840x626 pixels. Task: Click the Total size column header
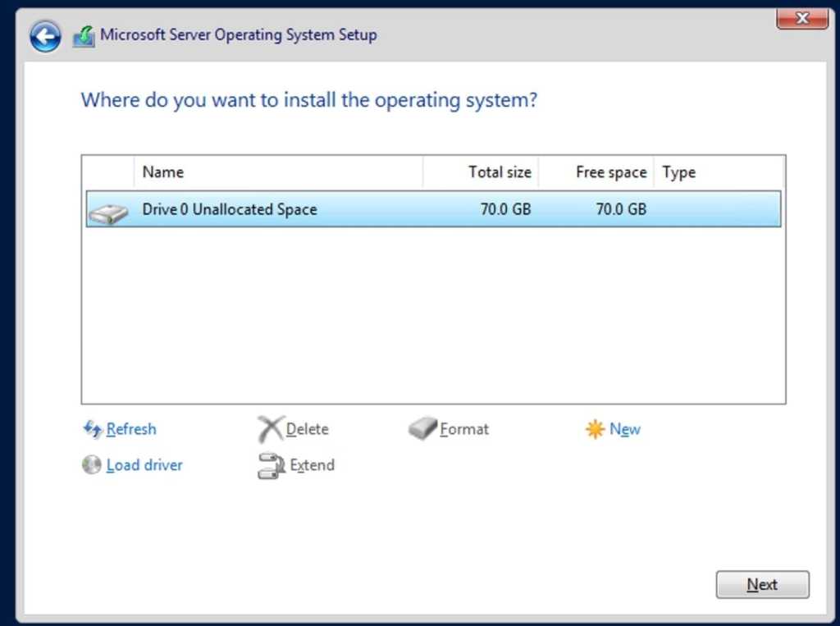(x=501, y=172)
